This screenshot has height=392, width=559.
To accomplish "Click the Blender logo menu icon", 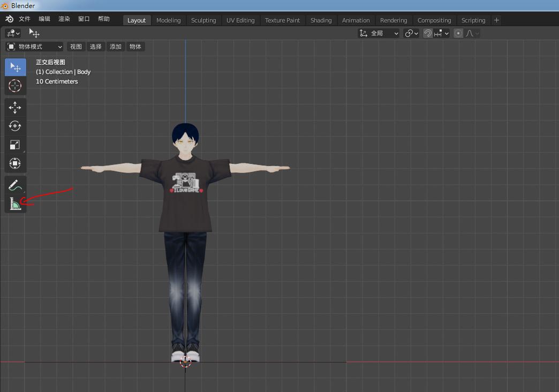I will point(9,19).
